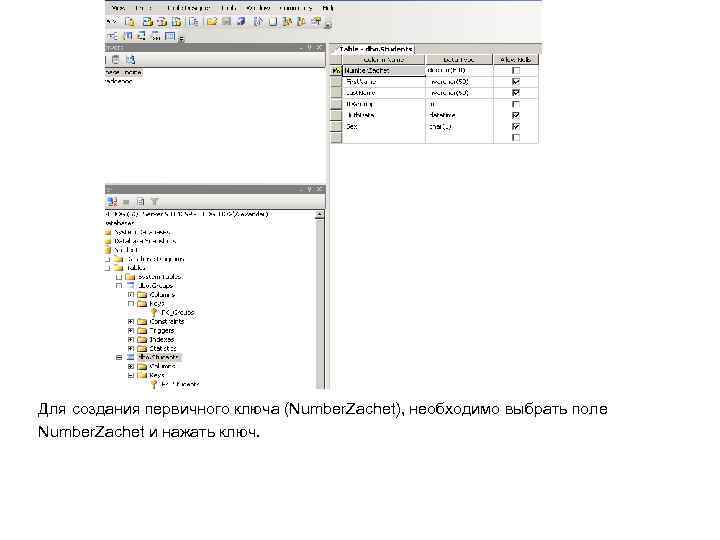Toggle Allow Nulls for the int column row
The image size is (720, 540).
[x=516, y=104]
